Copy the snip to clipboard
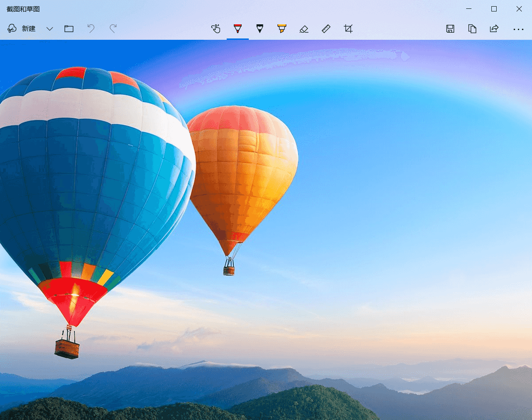 (x=472, y=29)
